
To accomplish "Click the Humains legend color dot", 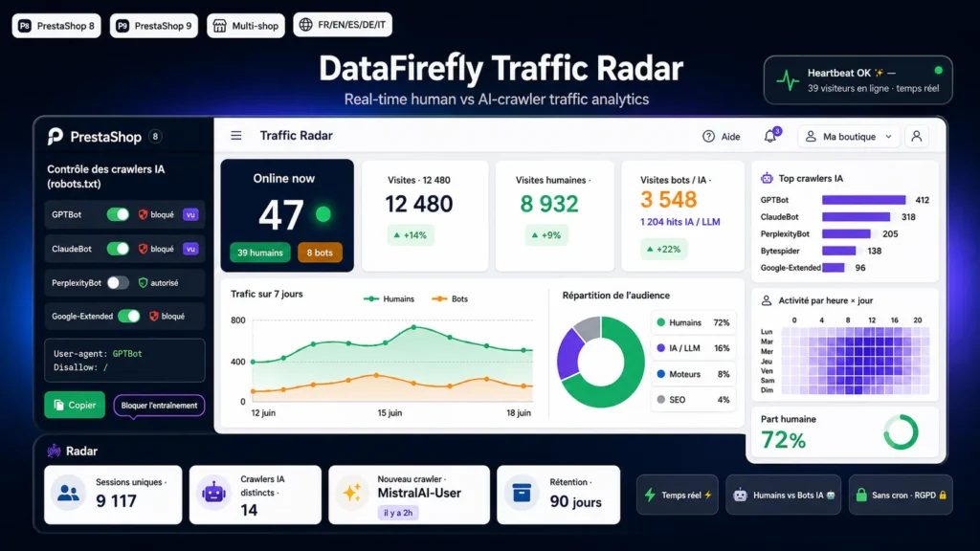I will click(x=660, y=322).
